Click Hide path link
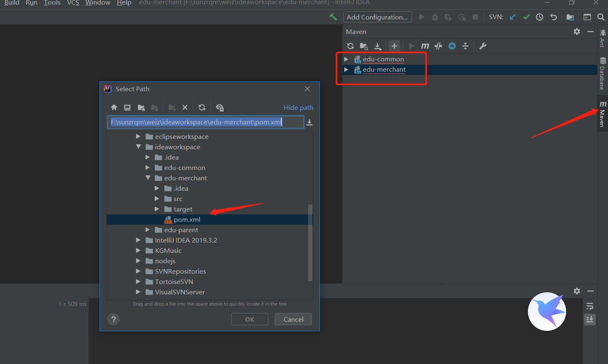Image resolution: width=608 pixels, height=364 pixels. (299, 107)
